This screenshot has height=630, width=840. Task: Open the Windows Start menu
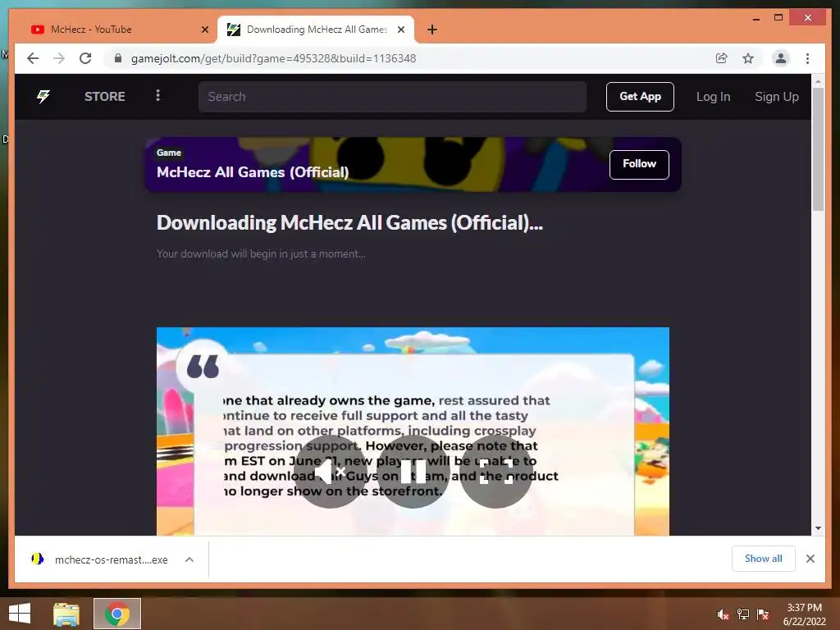20,614
